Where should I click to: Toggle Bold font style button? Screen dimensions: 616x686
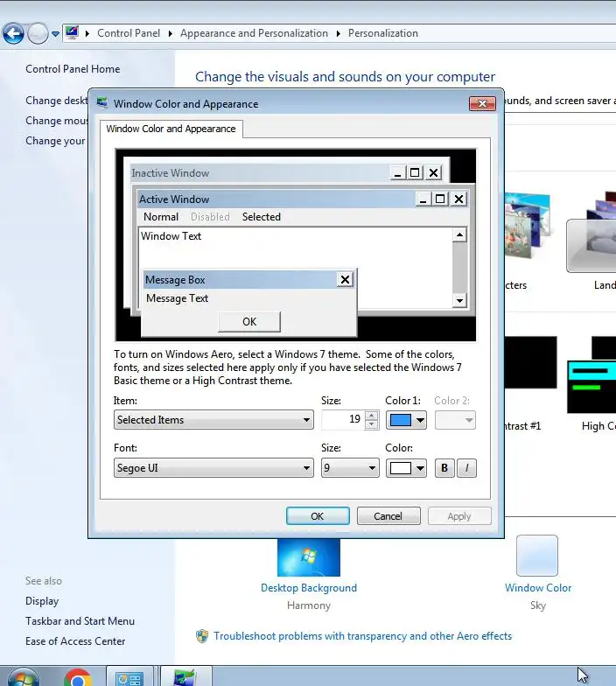444,468
